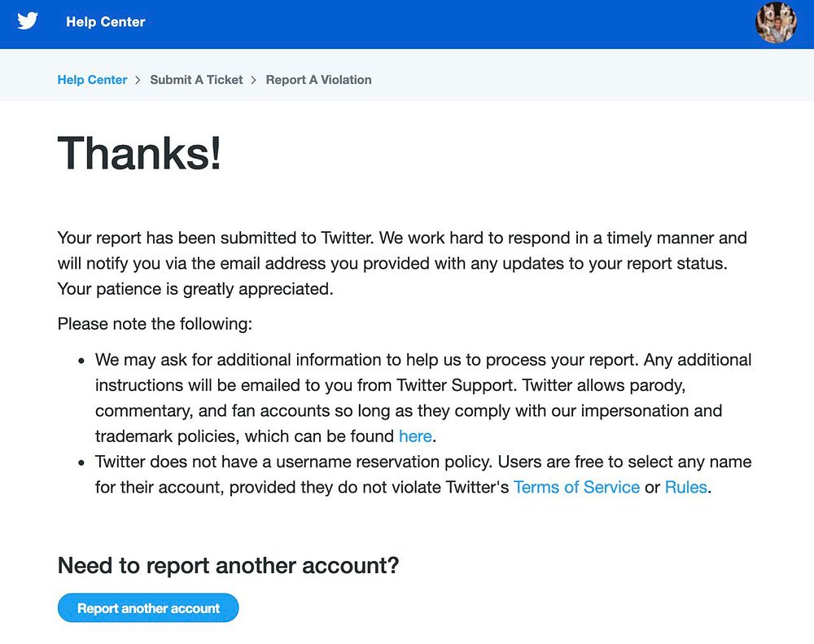This screenshot has width=814, height=644.
Task: Select the Submit A Ticket breadcrumb
Action: coord(196,80)
